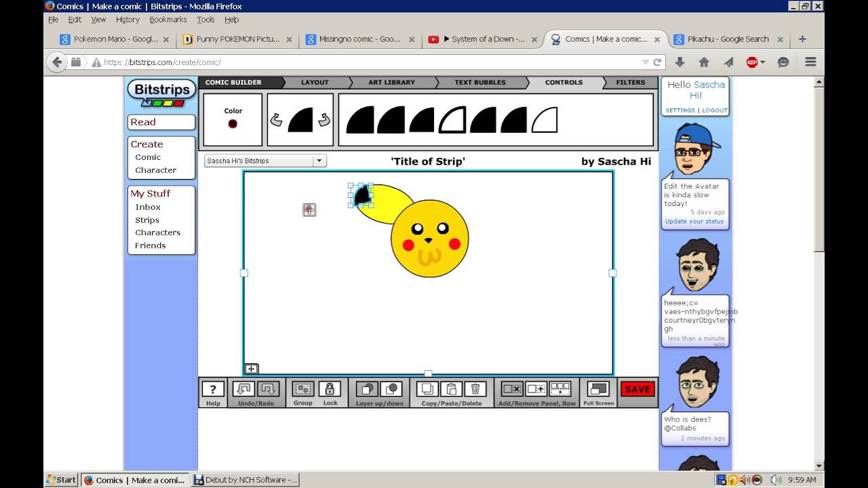Select the Pikachu yellow face circle on canvas
The height and width of the screenshot is (488, 868).
click(x=430, y=239)
